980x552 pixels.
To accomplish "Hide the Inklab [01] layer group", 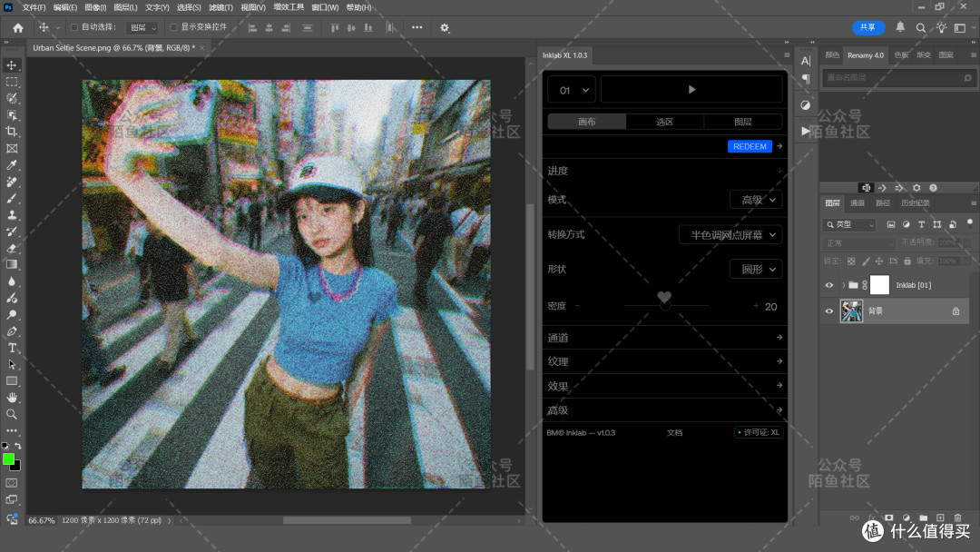I will point(829,285).
